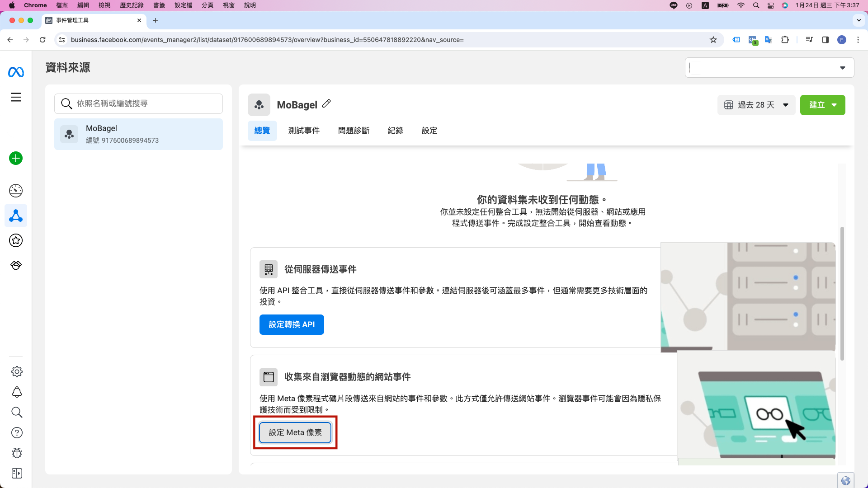Open macOS Control Center icon

(x=771, y=5)
